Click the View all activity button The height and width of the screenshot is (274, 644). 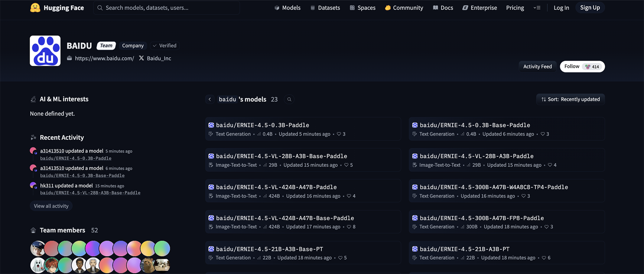point(51,206)
